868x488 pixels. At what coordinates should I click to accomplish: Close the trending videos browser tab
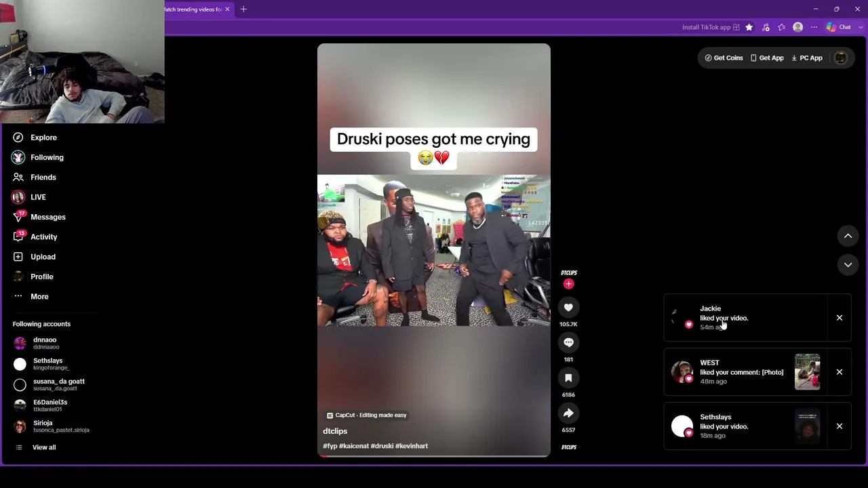(227, 9)
